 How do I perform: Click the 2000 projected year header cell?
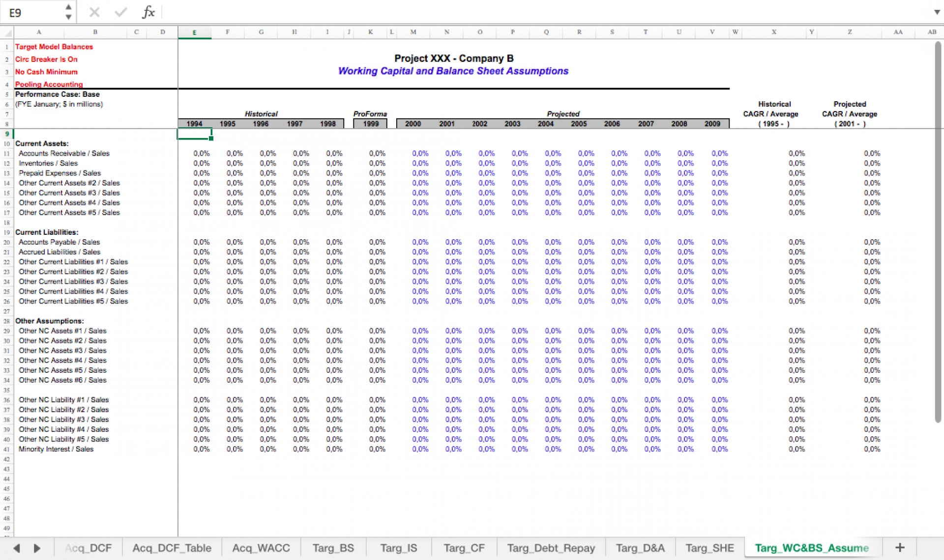tap(413, 124)
